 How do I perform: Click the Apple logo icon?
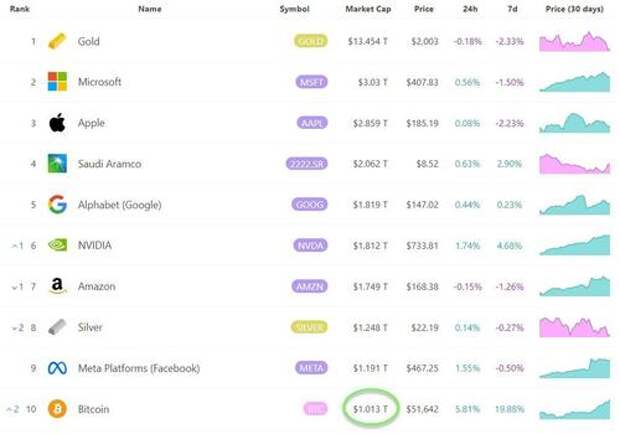[x=58, y=123]
